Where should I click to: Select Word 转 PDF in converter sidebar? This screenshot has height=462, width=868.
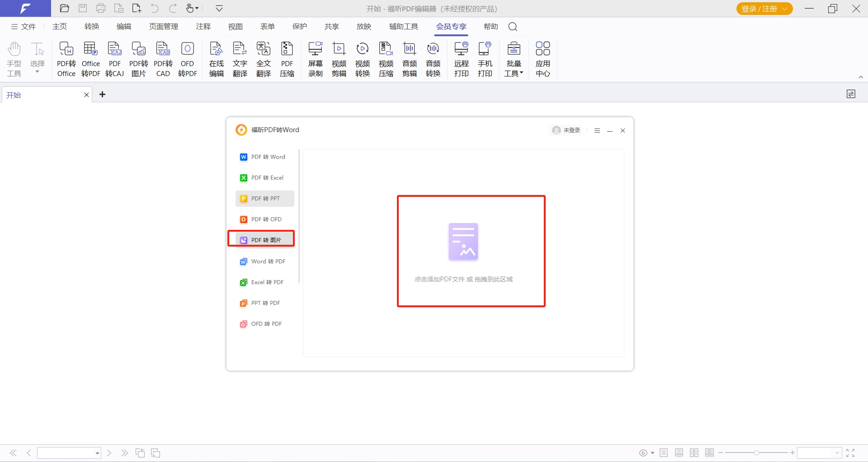[265, 262]
